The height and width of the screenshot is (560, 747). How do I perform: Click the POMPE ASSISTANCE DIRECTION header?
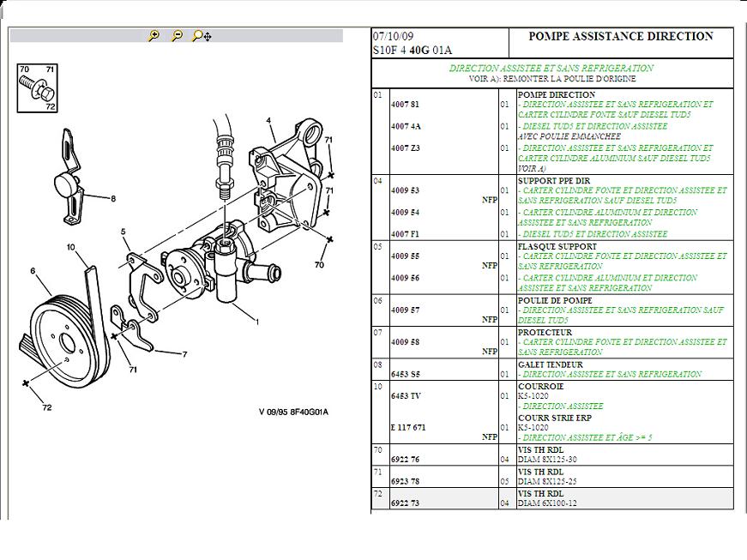620,37
